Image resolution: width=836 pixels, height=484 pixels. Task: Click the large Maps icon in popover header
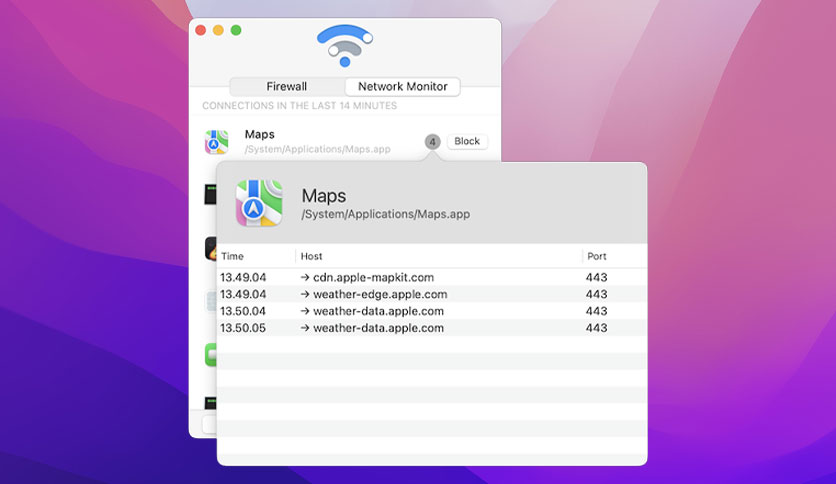(x=259, y=203)
